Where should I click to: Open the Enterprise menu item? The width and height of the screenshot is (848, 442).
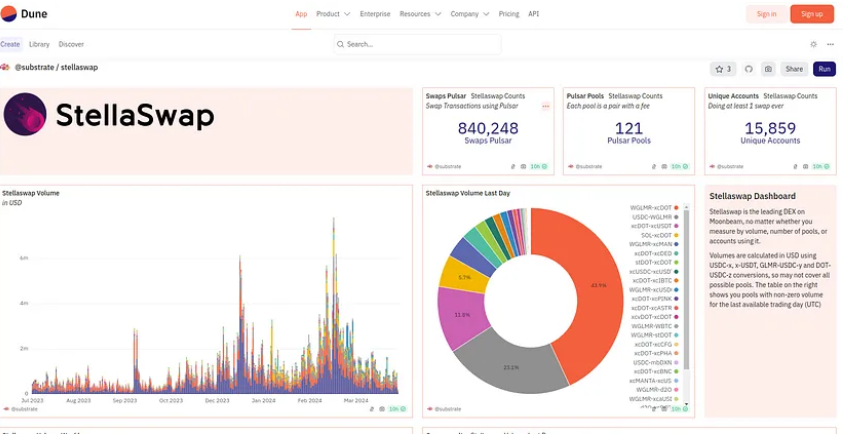375,14
